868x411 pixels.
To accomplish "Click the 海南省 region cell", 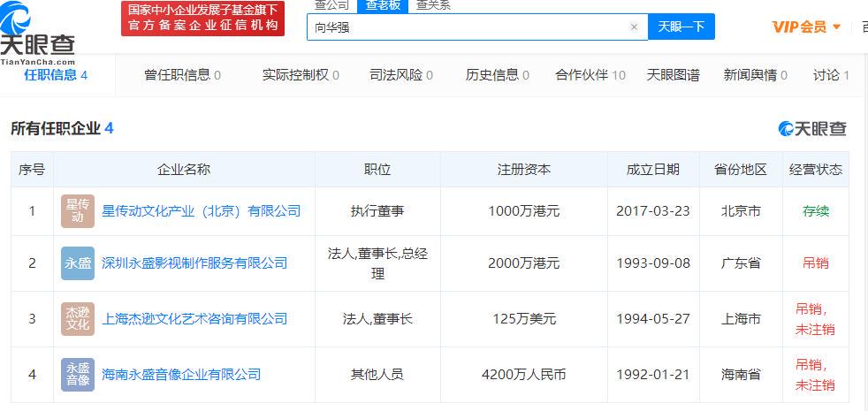I will pos(741,375).
